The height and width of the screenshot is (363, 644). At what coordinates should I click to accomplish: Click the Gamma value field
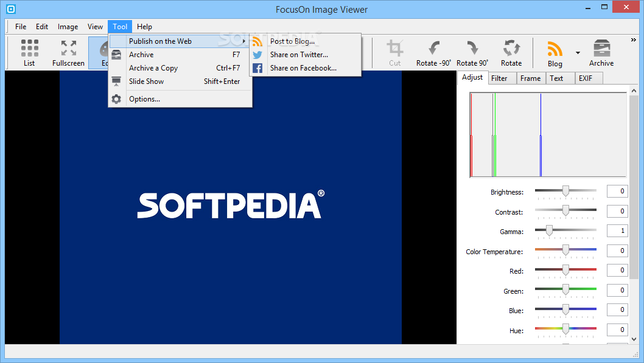[x=617, y=231]
